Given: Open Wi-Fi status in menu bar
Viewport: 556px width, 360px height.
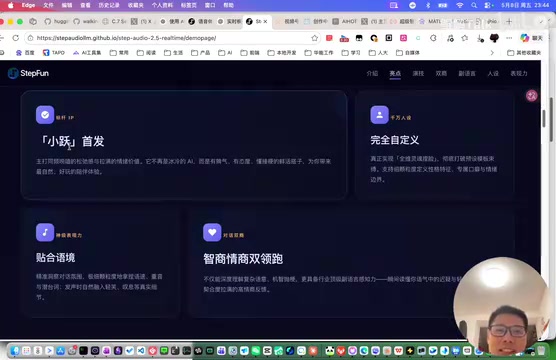Looking at the screenshot, I should [x=460, y=5].
